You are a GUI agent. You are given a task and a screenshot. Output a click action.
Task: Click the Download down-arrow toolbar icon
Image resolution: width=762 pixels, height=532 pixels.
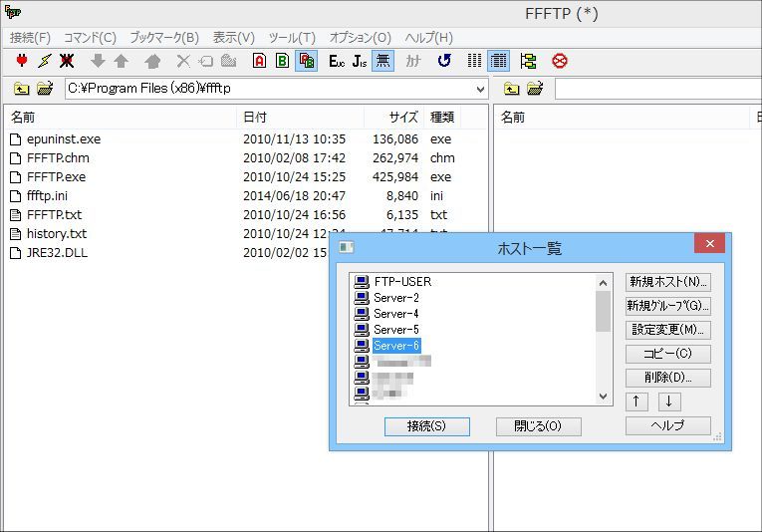[99, 61]
